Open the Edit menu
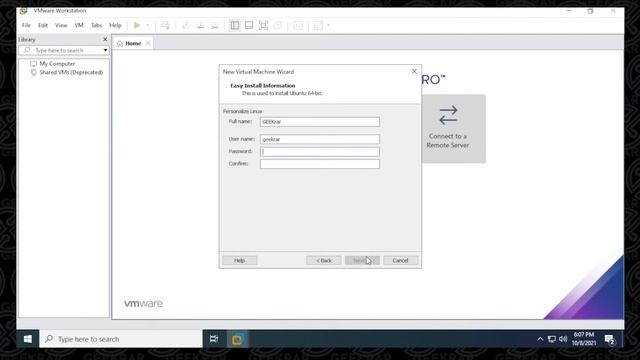Image resolution: width=640 pixels, height=360 pixels. tap(43, 25)
